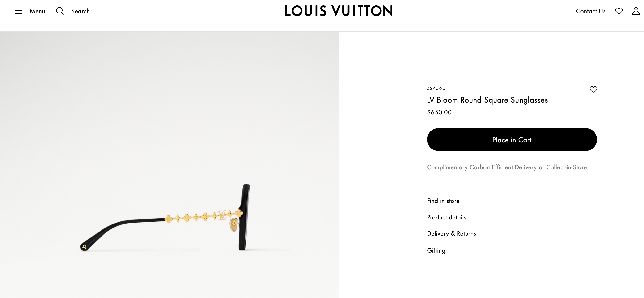Click the Search text in the header
The image size is (644, 298).
coord(80,11)
